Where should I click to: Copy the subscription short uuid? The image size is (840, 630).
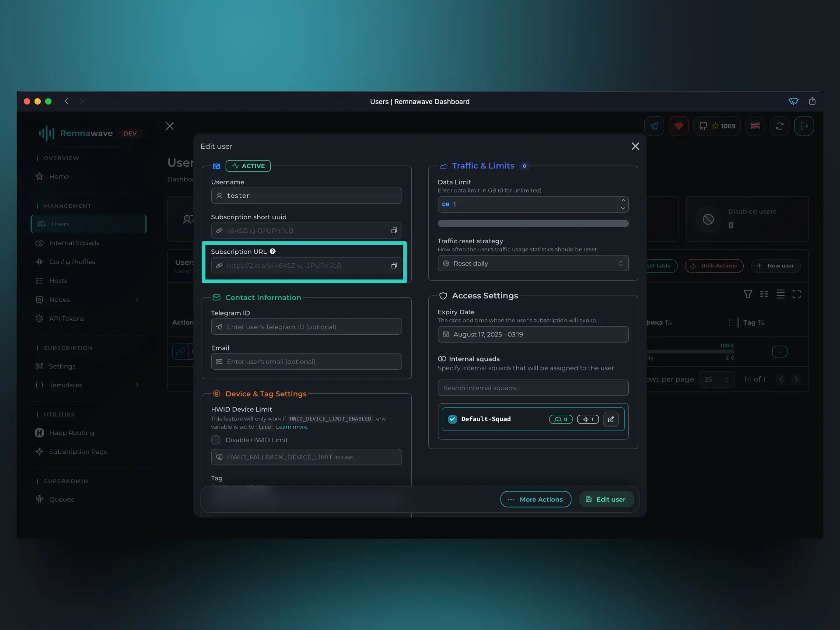(394, 231)
